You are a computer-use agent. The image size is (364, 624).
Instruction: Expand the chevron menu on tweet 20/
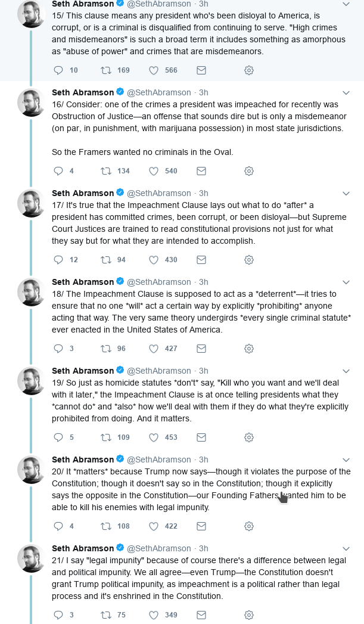(x=346, y=460)
